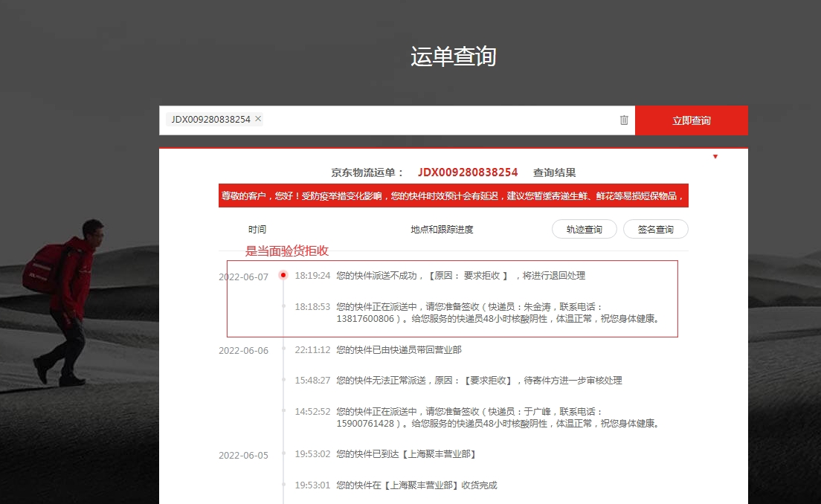821x504 pixels.
Task: Select the 19:53:02 arrival at 上海聚丰营业部 entry
Action: pos(407,453)
